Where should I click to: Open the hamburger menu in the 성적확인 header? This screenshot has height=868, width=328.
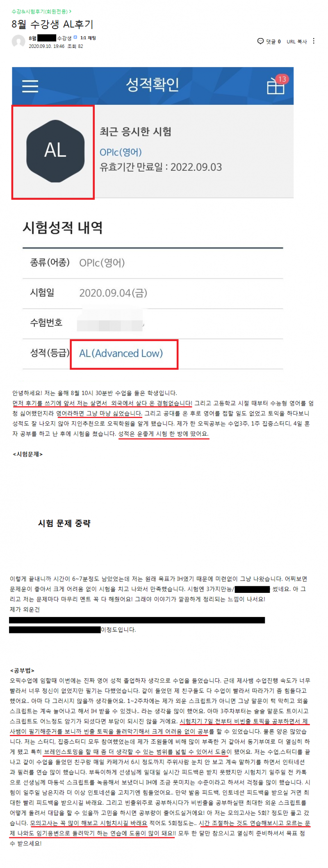coord(30,86)
